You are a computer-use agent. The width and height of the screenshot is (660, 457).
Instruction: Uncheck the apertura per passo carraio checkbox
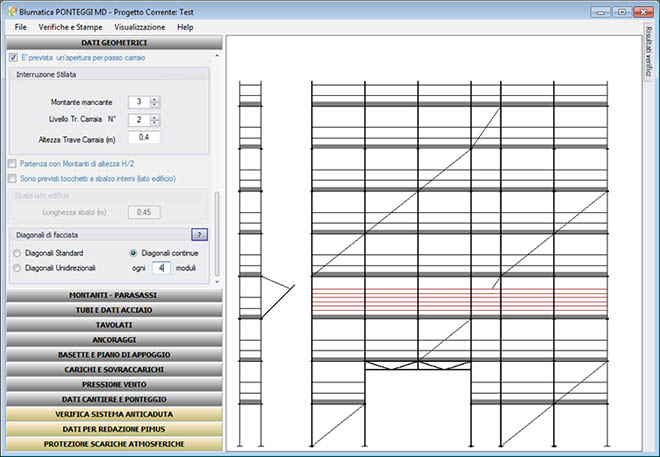pos(12,58)
